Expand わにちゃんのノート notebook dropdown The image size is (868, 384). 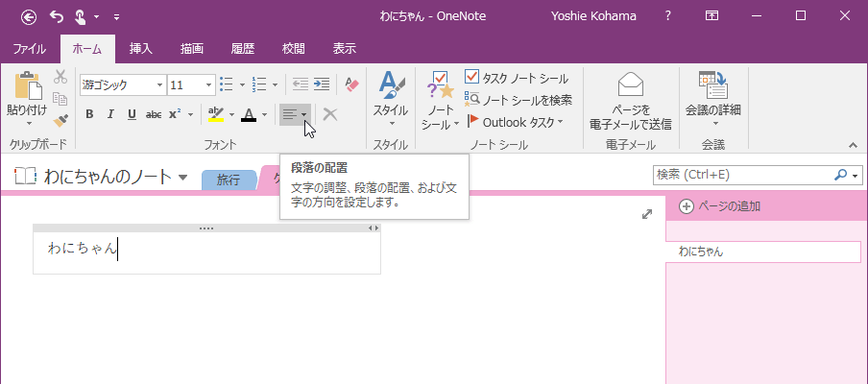tap(183, 178)
